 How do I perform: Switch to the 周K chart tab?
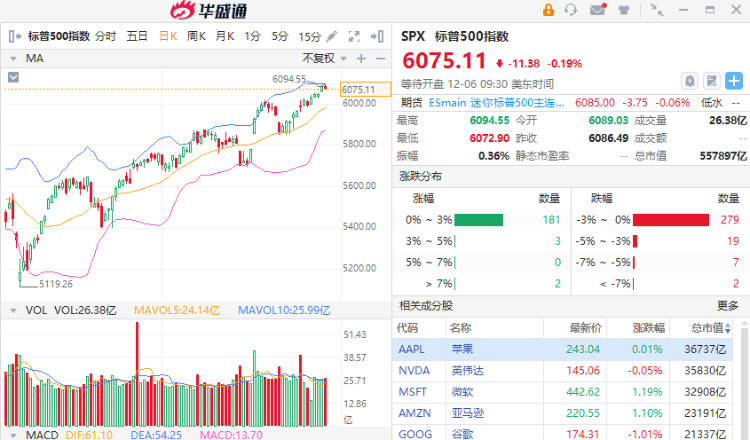click(196, 36)
